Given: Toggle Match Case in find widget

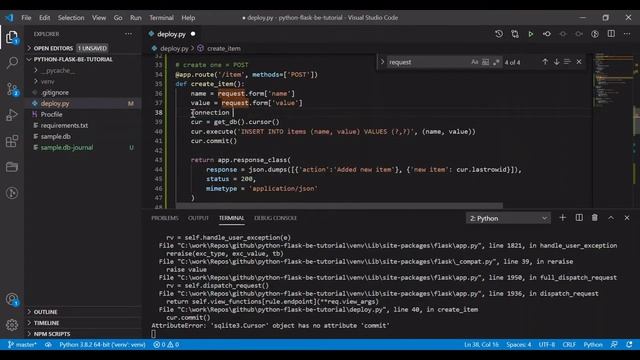Looking at the screenshot, I should coord(474,62).
